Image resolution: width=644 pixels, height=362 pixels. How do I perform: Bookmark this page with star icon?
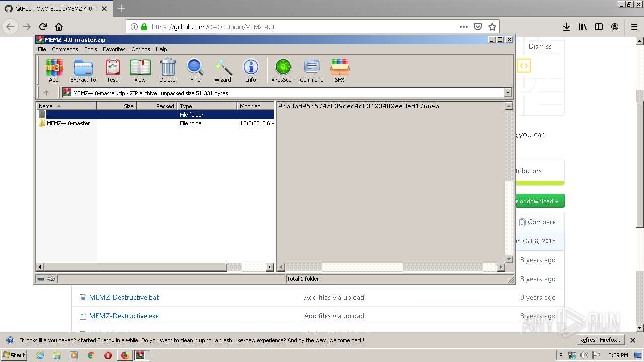point(492,27)
